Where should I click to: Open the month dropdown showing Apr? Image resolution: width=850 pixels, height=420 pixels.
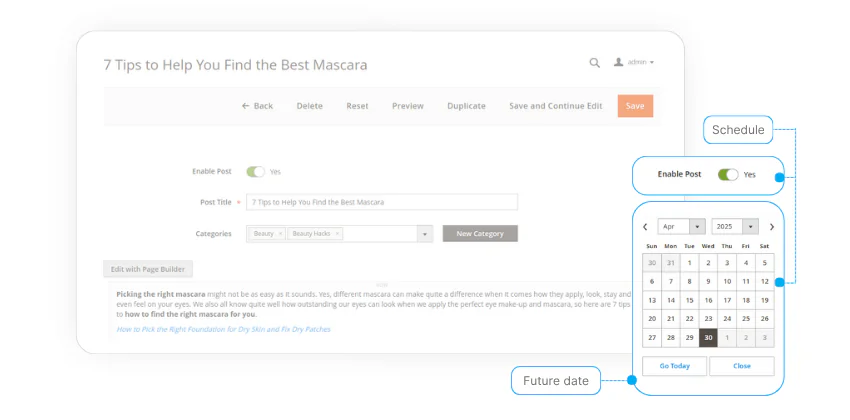pyautogui.click(x=682, y=227)
